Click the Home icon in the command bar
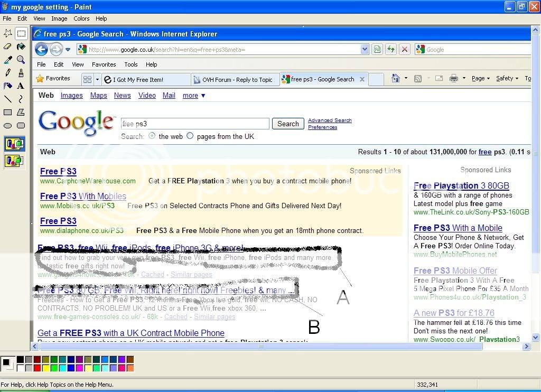 click(x=396, y=79)
